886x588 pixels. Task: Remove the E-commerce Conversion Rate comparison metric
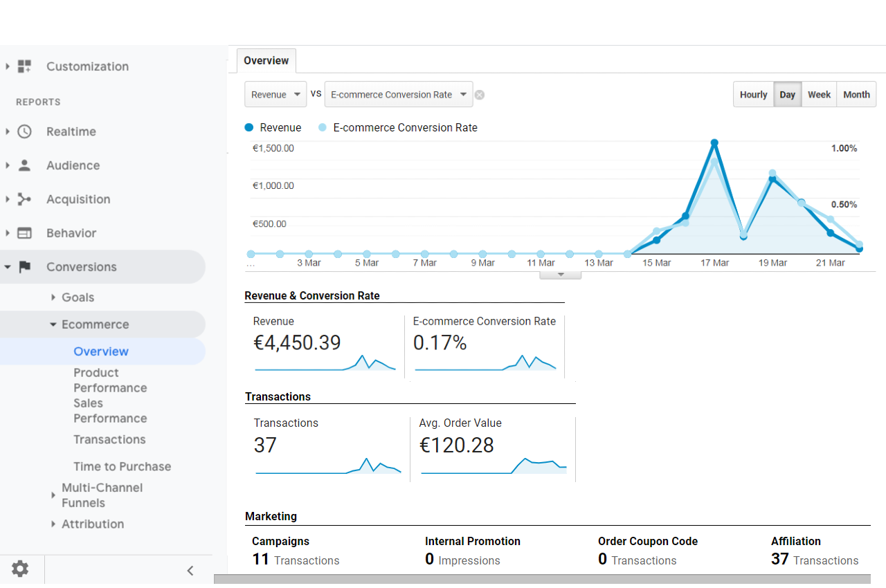pos(480,95)
